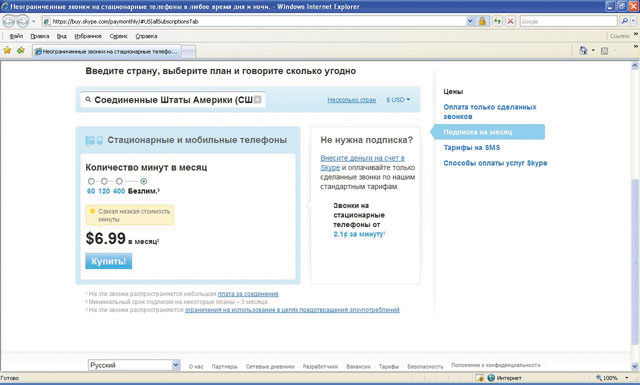This screenshot has width=640, height=385.
Task: Click the Google search box in toolbar
Action: pos(568,21)
